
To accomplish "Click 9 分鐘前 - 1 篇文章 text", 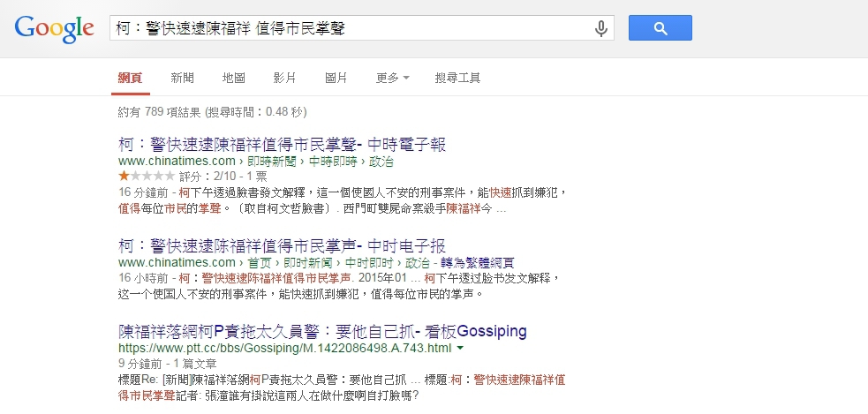I will tap(167, 364).
